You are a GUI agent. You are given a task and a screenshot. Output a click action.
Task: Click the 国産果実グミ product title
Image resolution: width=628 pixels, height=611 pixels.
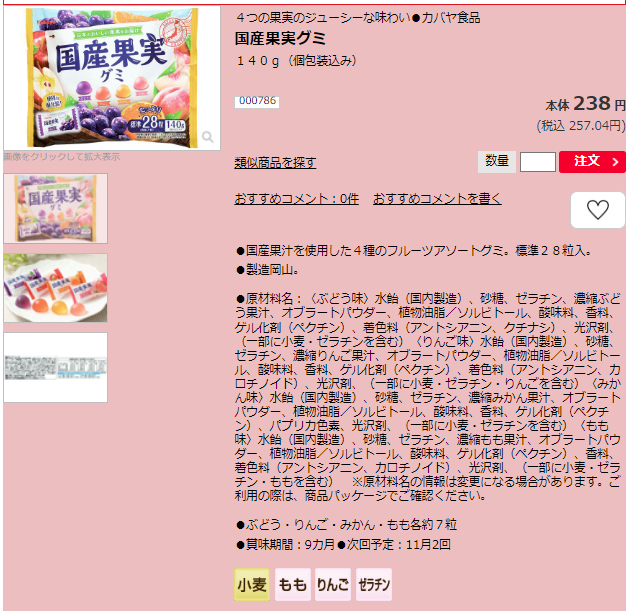coord(280,38)
